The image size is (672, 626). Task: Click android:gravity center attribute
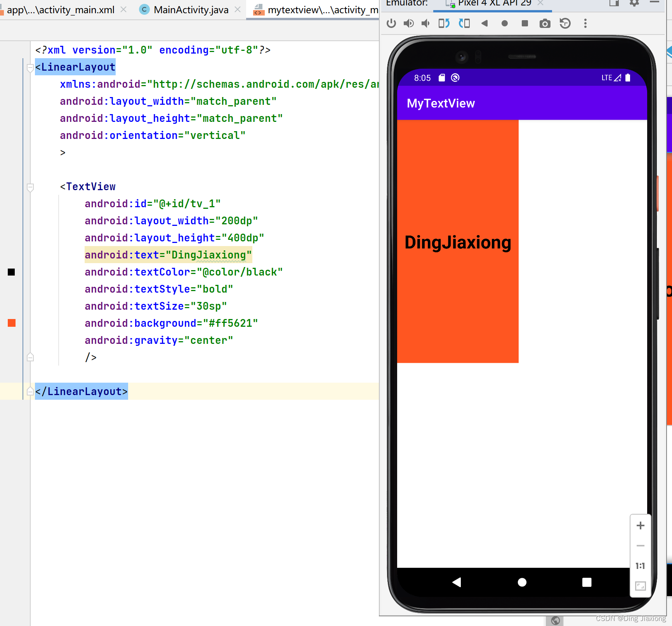[x=159, y=340]
